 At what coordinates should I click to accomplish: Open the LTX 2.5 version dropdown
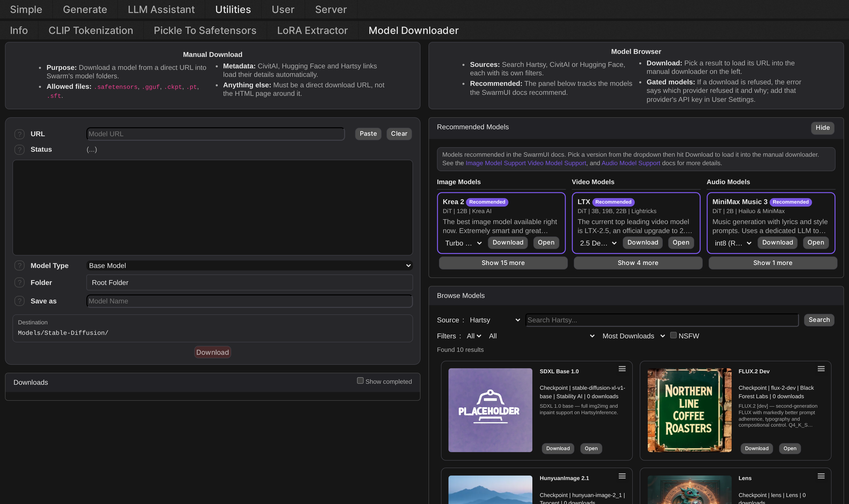(x=598, y=243)
